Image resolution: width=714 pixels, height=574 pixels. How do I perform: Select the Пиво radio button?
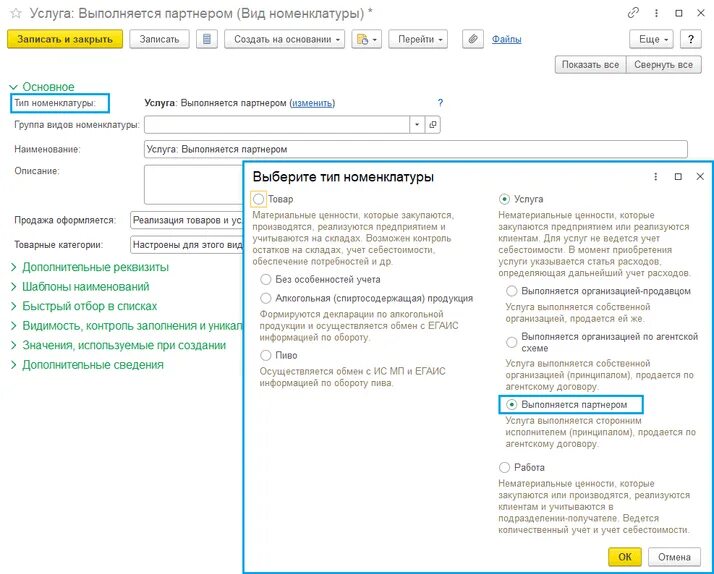(x=265, y=355)
